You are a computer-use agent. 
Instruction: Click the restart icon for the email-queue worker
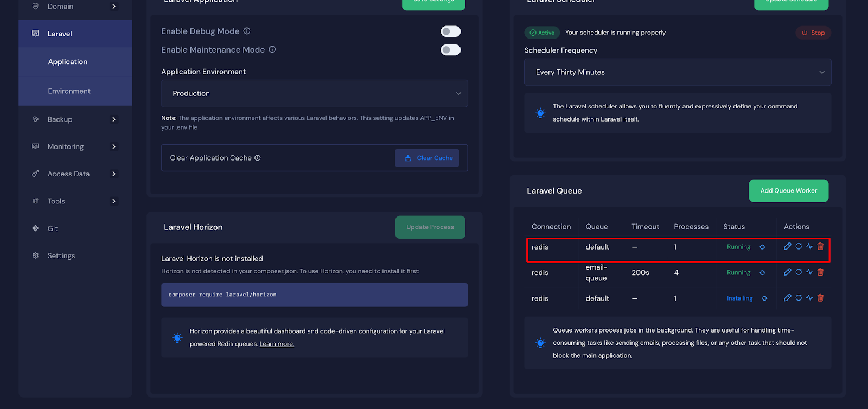click(799, 272)
